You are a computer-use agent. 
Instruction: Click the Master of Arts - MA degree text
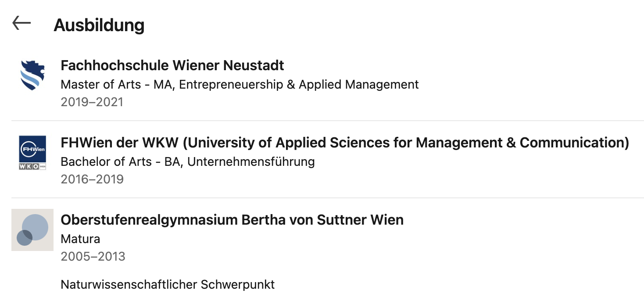pos(117,84)
